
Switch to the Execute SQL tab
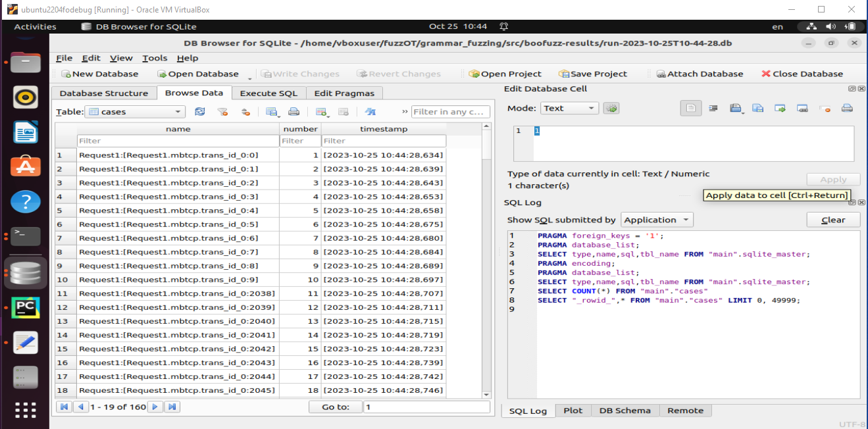point(268,93)
